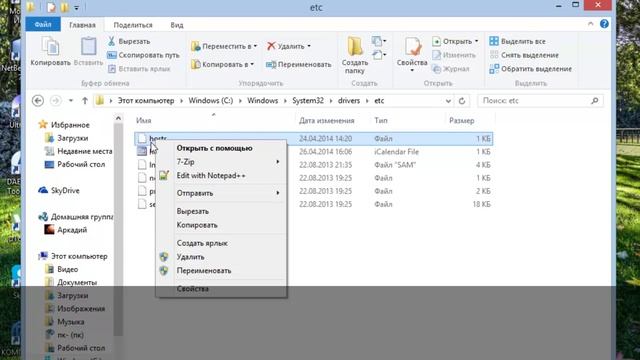Click Обратить выделение in ribbon
This screenshot has height=360, width=640.
[x=530, y=69]
